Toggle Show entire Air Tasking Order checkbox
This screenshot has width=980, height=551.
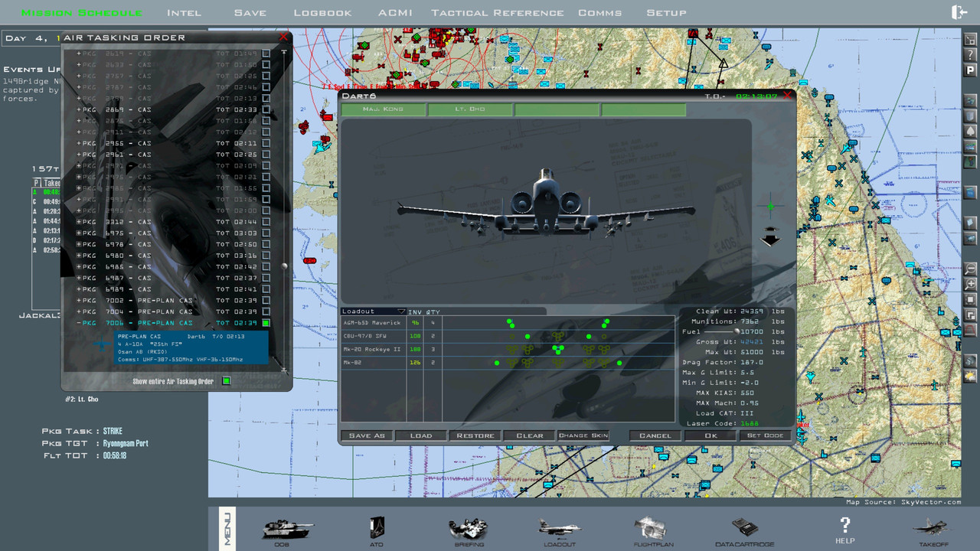click(226, 381)
